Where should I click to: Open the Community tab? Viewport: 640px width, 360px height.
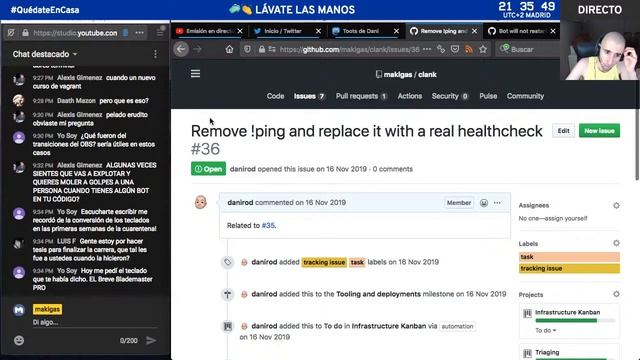tap(525, 96)
